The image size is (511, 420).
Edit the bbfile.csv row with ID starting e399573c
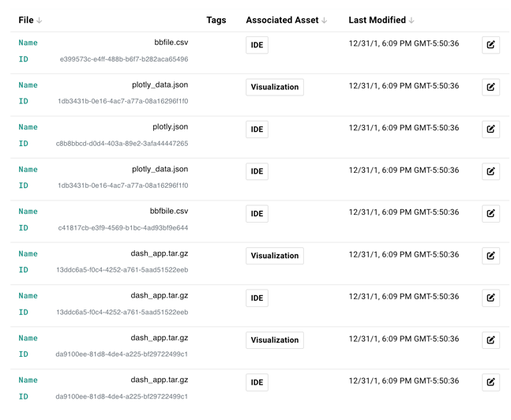click(x=490, y=45)
